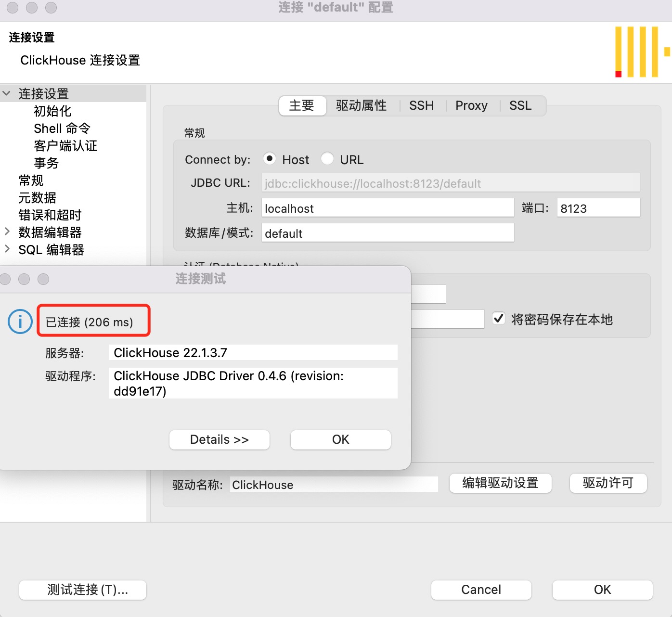
Task: Switch to the SSH tab
Action: (x=422, y=105)
